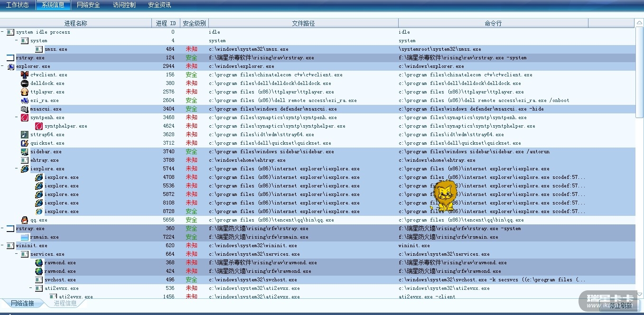Click the globe icon of ravmond.exe 424
644x315 pixels.
pos(39,271)
